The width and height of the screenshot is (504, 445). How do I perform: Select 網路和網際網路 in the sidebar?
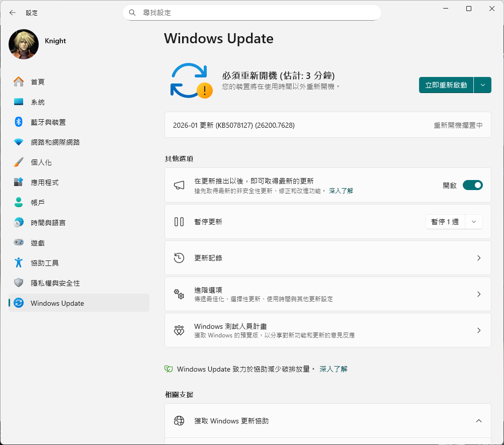[79, 142]
